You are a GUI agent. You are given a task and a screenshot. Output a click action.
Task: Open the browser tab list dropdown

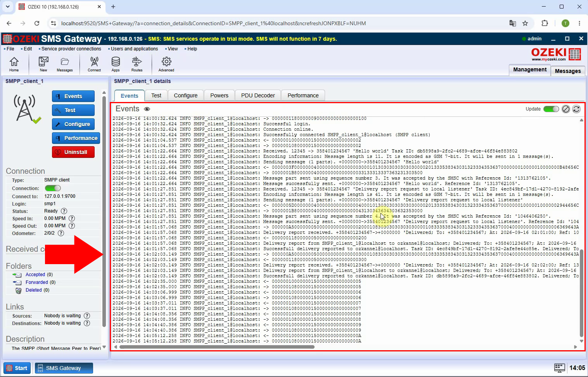click(8, 7)
